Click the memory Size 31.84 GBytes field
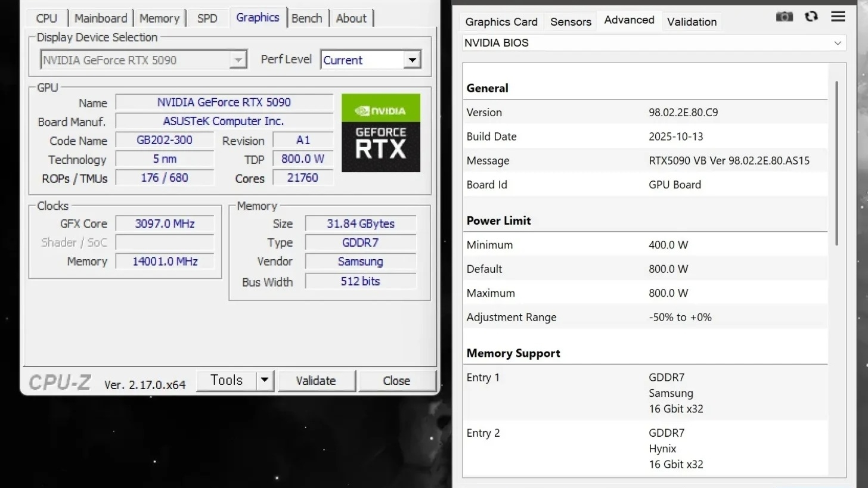Screen dimensions: 868x488 (361, 224)
